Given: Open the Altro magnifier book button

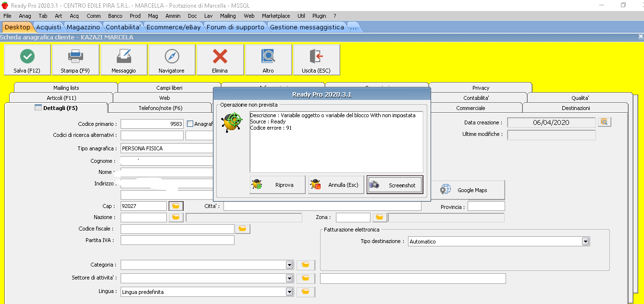Looking at the screenshot, I should click(268, 60).
